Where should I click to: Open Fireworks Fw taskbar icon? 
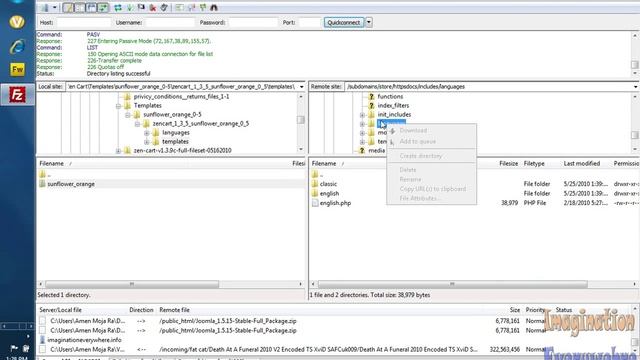point(17,69)
